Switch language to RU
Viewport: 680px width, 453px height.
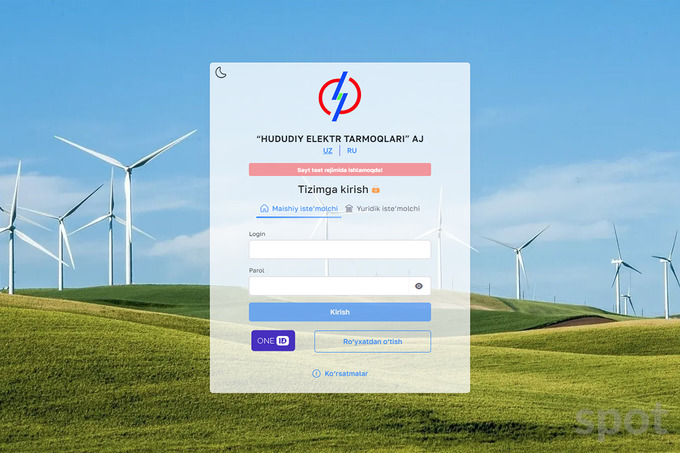tap(352, 150)
